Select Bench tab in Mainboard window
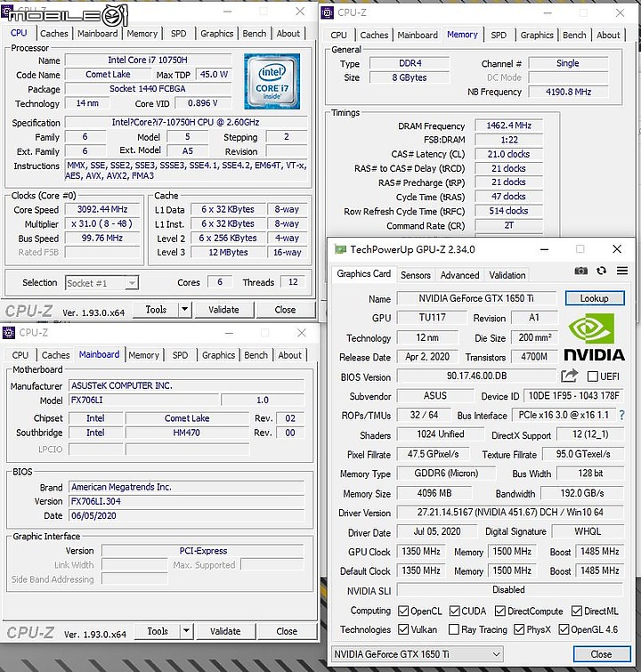This screenshot has width=641, height=672. [256, 355]
